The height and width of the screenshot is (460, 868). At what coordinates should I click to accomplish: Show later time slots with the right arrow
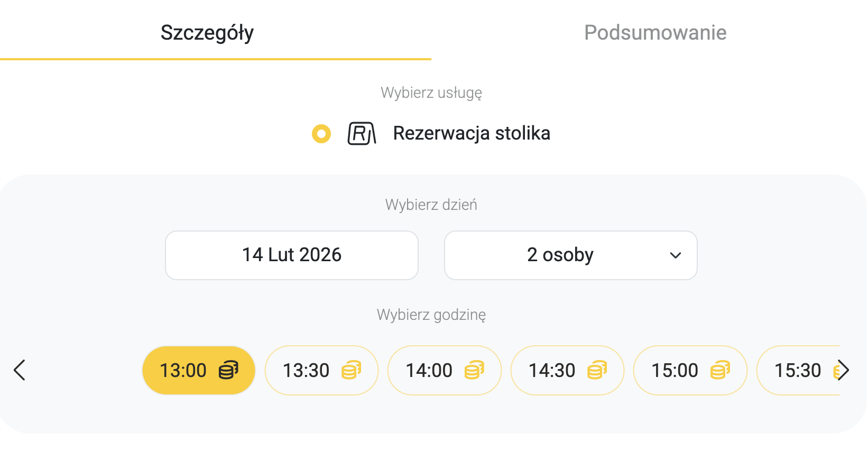[x=844, y=370]
